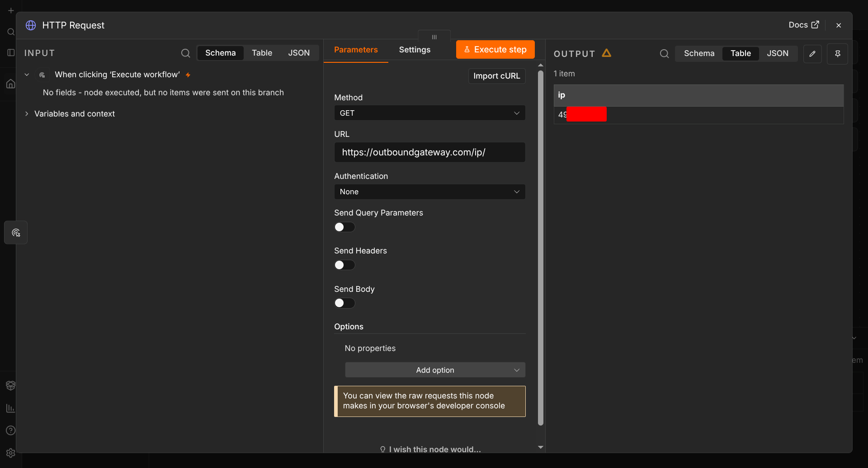Toggle Send Body switch
Image resolution: width=868 pixels, height=468 pixels.
coord(344,303)
